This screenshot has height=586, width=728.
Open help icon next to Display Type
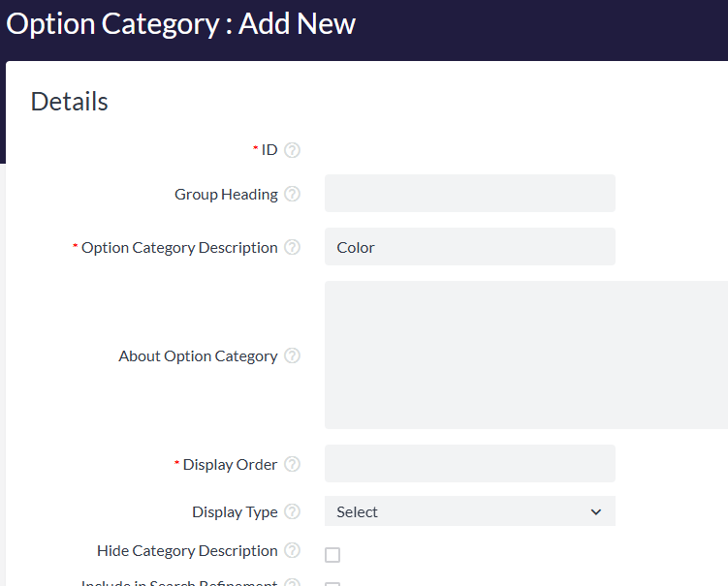pyautogui.click(x=292, y=512)
